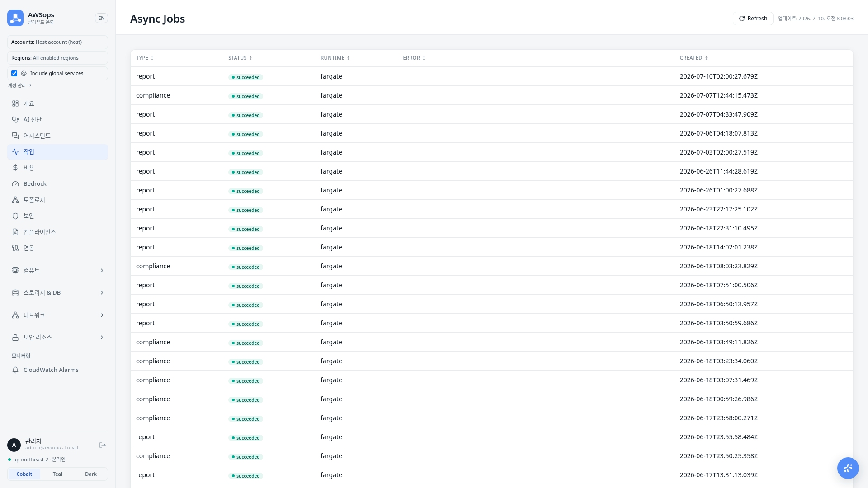Select the 작업 menu item
868x488 pixels.
57,152
